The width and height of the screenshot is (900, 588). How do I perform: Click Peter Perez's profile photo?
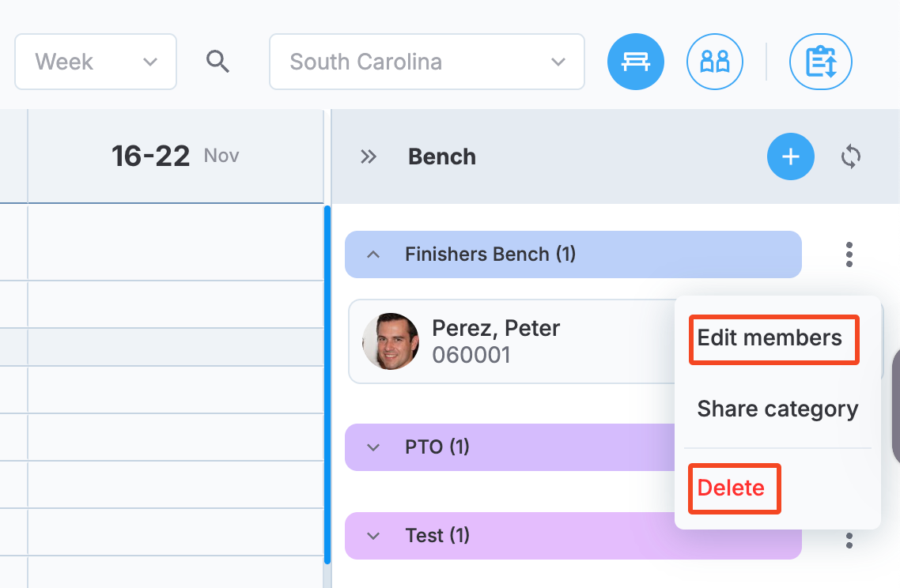pos(391,341)
